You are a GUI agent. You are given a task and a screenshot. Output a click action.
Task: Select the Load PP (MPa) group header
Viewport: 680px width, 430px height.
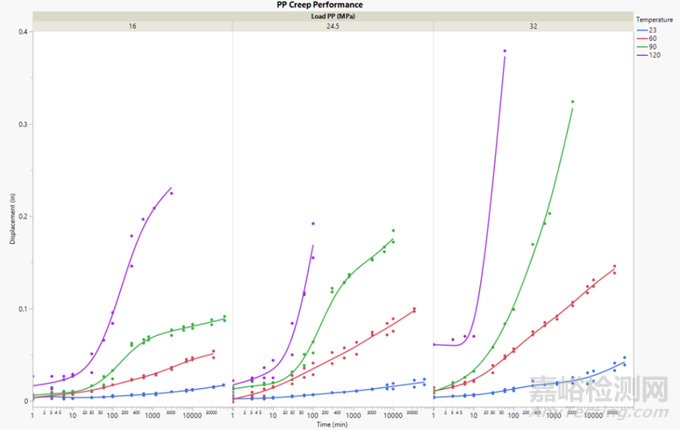coord(333,15)
